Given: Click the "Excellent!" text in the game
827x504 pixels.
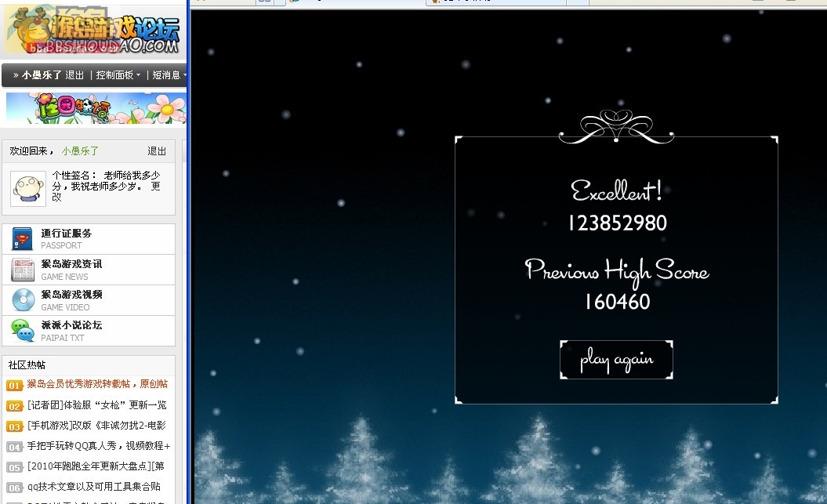Looking at the screenshot, I should (x=616, y=190).
